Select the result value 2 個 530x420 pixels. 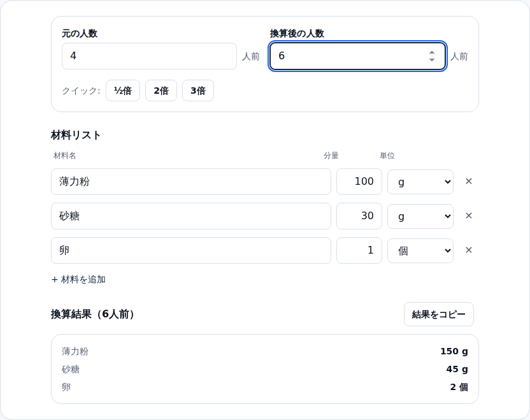pos(459,387)
